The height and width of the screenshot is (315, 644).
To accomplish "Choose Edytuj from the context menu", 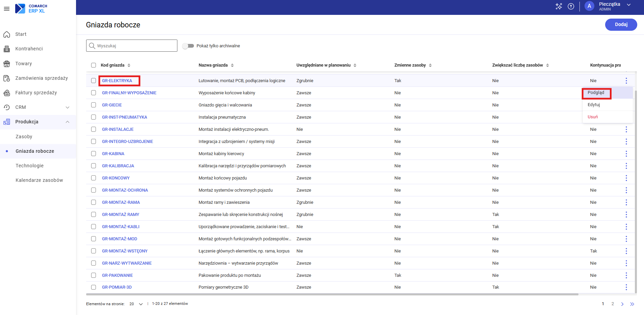I will tap(594, 105).
